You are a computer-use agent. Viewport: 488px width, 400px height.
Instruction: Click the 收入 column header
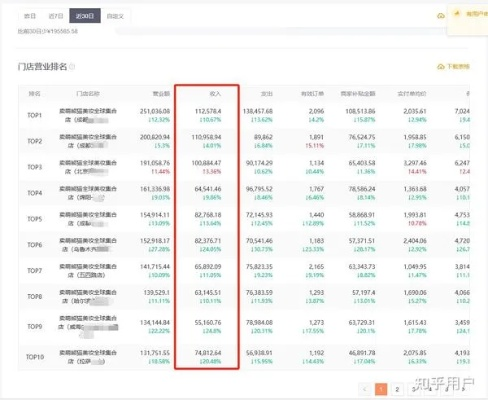(215, 94)
